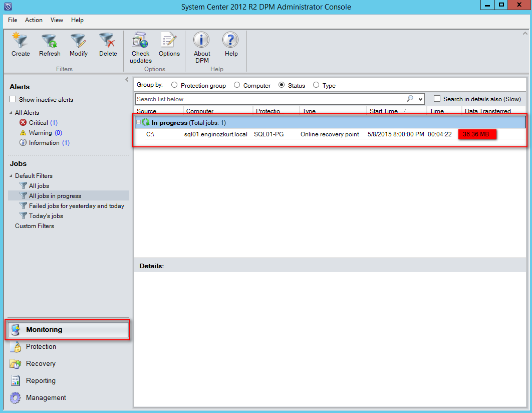Click funnel icon for All jobs in progress
The image size is (532, 413).
click(x=23, y=196)
